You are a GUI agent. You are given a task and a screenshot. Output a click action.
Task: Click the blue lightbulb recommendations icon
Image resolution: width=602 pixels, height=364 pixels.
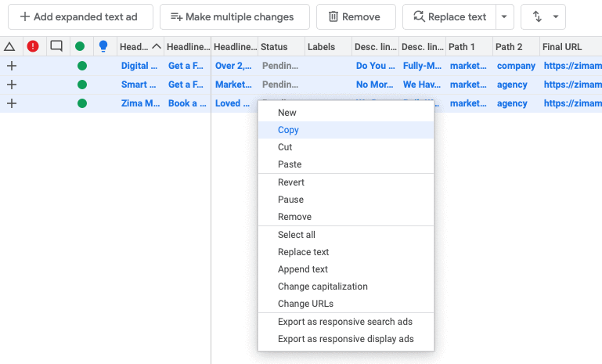(x=103, y=47)
